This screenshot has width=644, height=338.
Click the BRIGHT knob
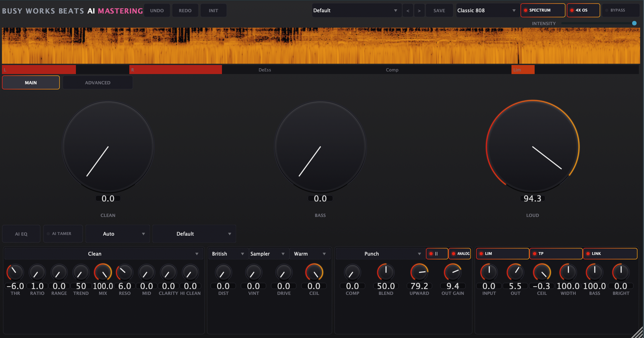tap(621, 272)
